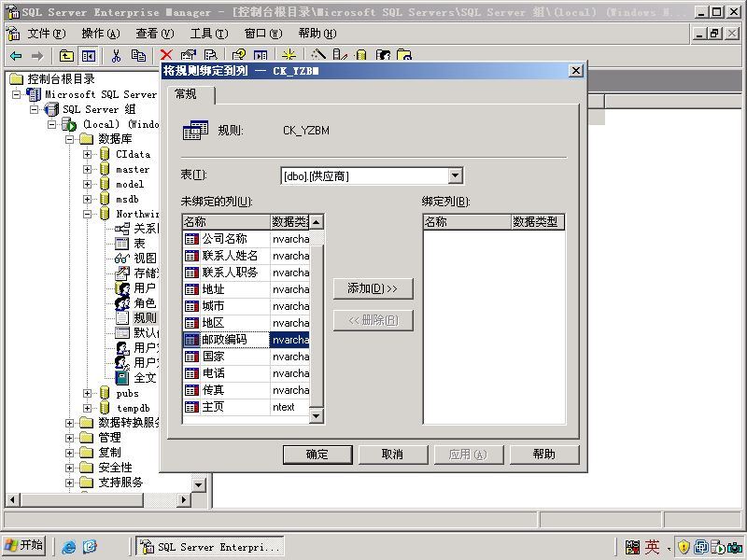Expand the 管理 folder node
The width and height of the screenshot is (747, 560).
[x=69, y=438]
